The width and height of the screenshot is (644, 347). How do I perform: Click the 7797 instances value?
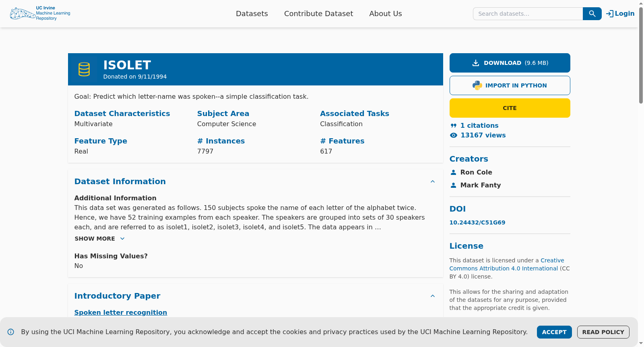coord(205,152)
